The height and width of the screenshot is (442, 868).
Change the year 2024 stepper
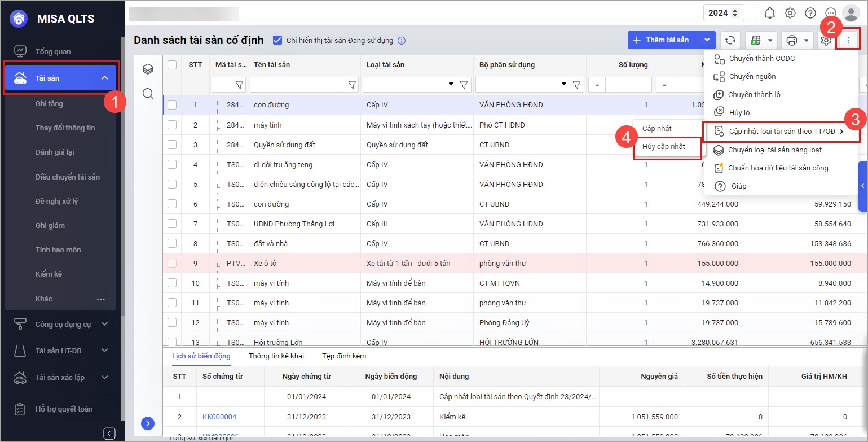click(x=734, y=13)
